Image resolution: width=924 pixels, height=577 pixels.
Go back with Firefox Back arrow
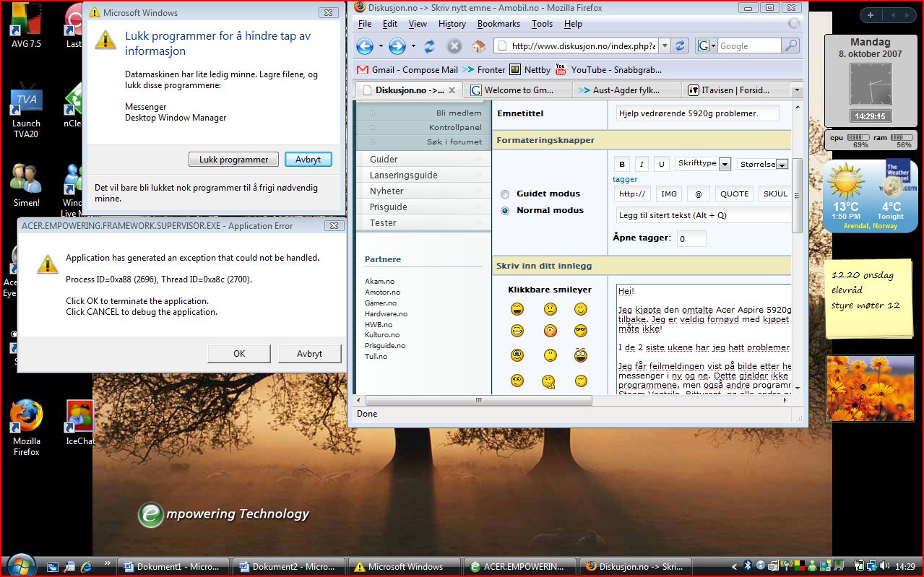point(365,46)
